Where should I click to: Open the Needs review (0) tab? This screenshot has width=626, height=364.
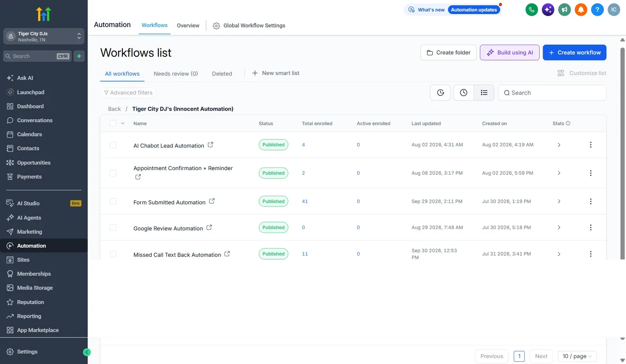click(176, 74)
